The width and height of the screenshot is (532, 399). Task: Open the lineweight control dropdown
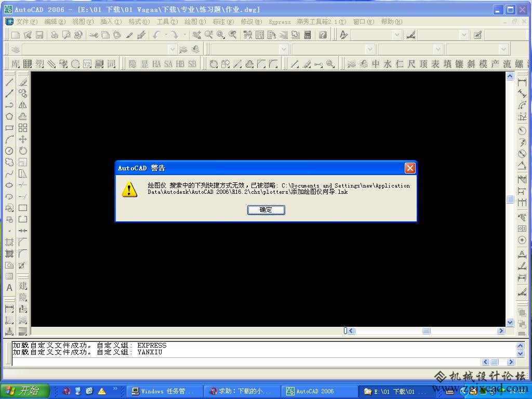click(x=438, y=49)
